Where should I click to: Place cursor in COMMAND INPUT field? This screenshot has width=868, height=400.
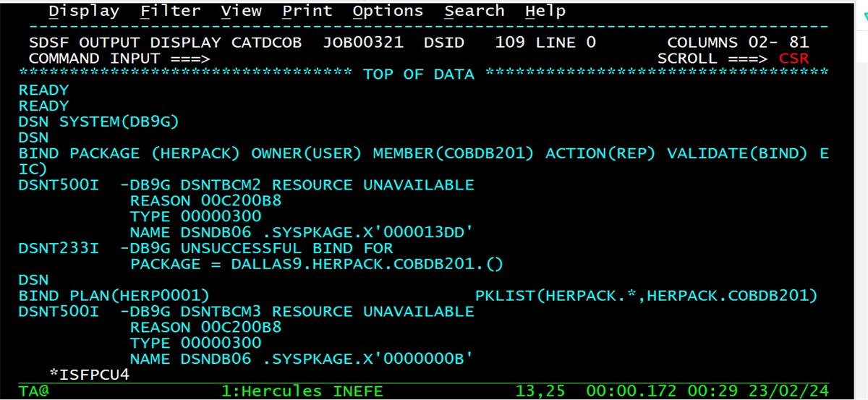click(362, 59)
